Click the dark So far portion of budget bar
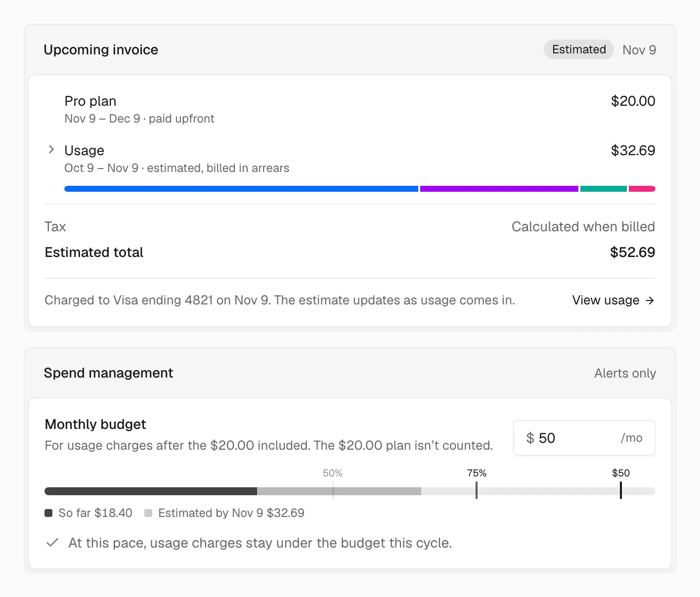This screenshot has width=700, height=597. [x=151, y=491]
